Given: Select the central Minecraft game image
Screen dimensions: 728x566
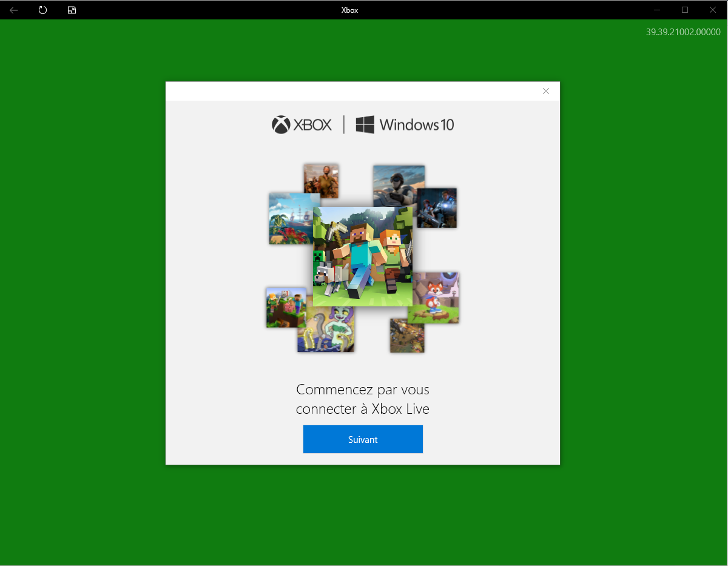Looking at the screenshot, I should [x=363, y=256].
